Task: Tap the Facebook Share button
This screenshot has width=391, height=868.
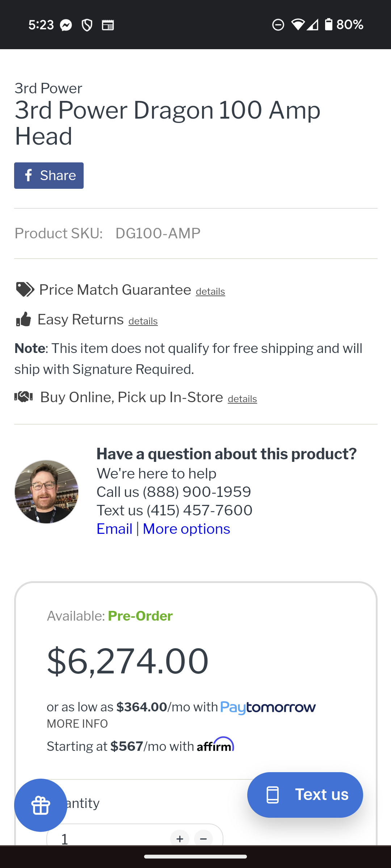Action: 49,175
